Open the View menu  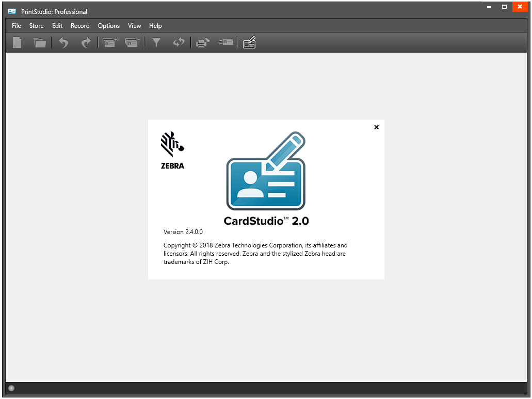[134, 26]
